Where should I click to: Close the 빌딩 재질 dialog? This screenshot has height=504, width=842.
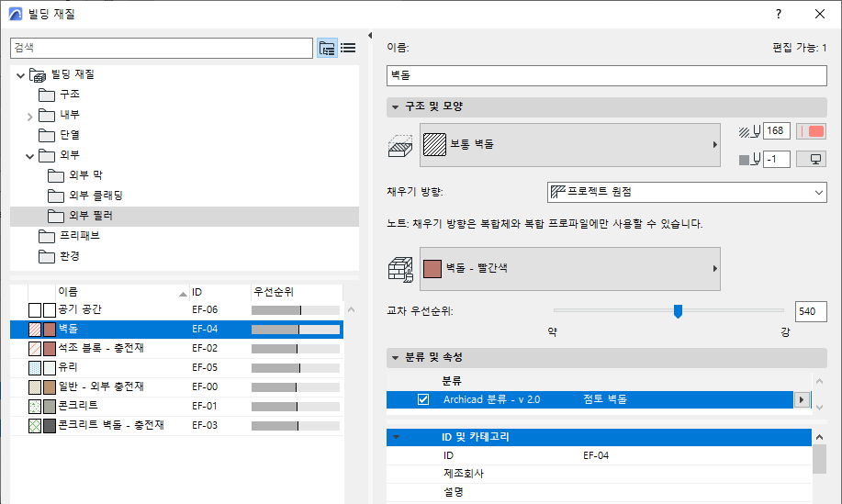coord(819,14)
